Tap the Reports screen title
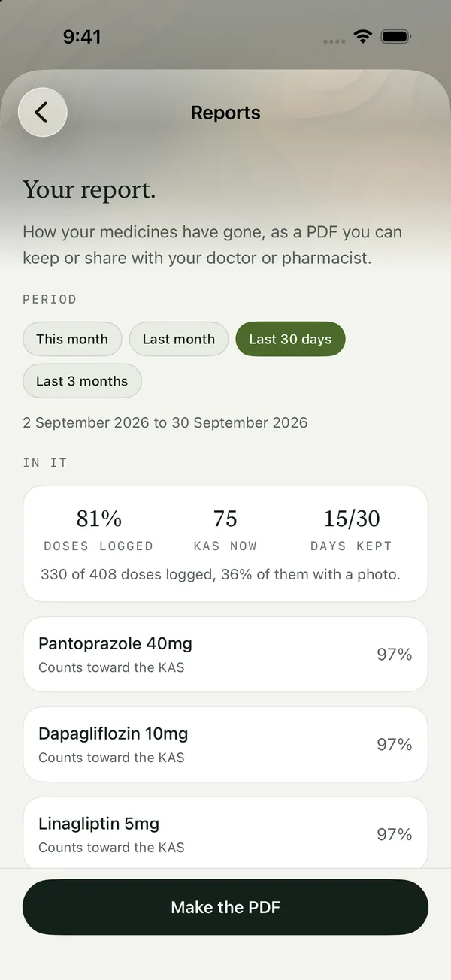451x980 pixels. 225,113
